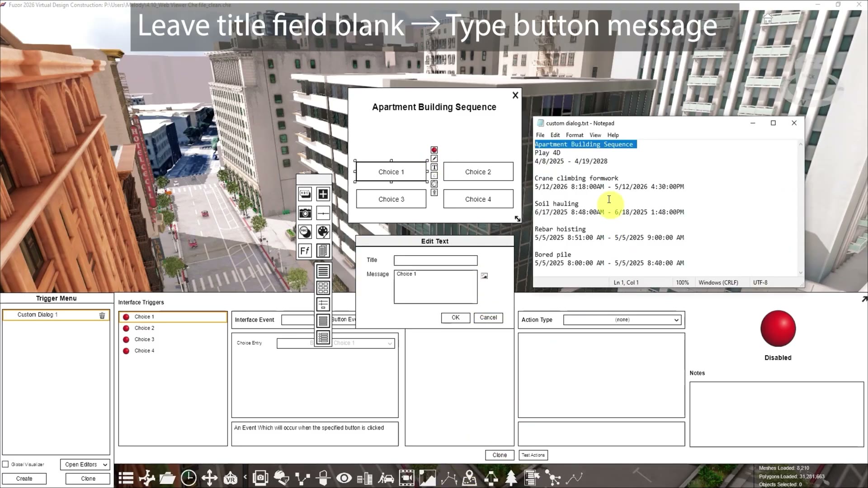This screenshot has height=488, width=868.
Task: Enable the Global Visualizer checkbox
Action: 5,464
